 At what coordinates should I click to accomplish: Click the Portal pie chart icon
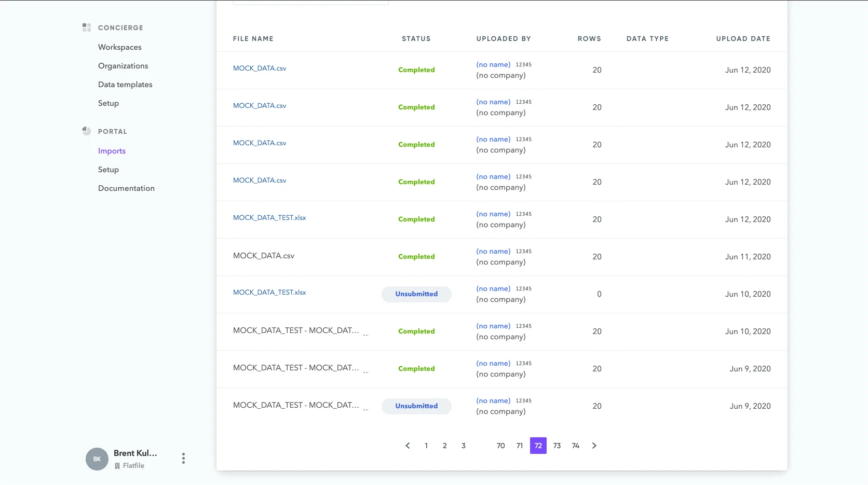click(x=86, y=131)
